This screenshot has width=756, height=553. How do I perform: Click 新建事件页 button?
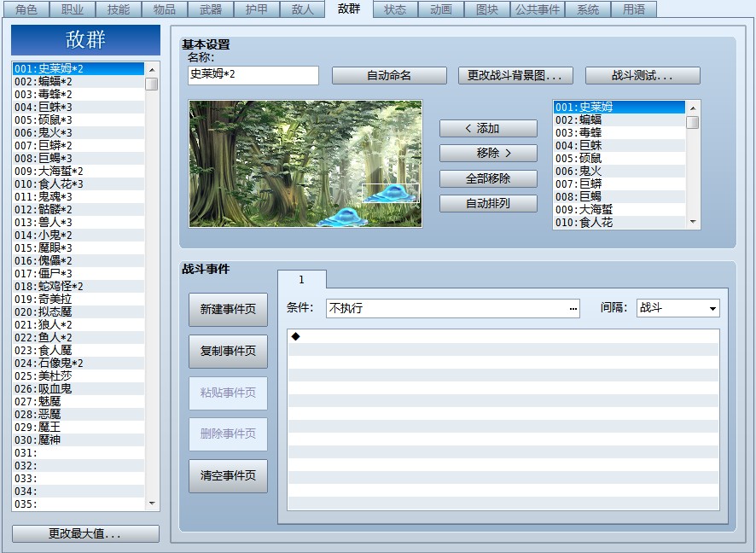[x=228, y=309]
